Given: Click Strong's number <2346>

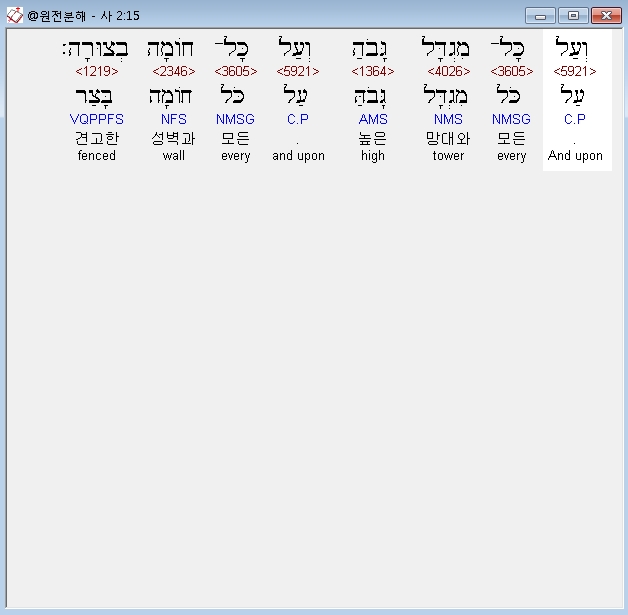Looking at the screenshot, I should click(174, 71).
